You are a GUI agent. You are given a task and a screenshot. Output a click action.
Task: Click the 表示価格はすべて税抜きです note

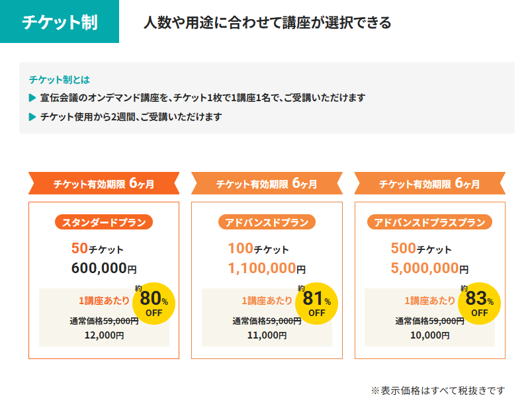[x=438, y=390]
